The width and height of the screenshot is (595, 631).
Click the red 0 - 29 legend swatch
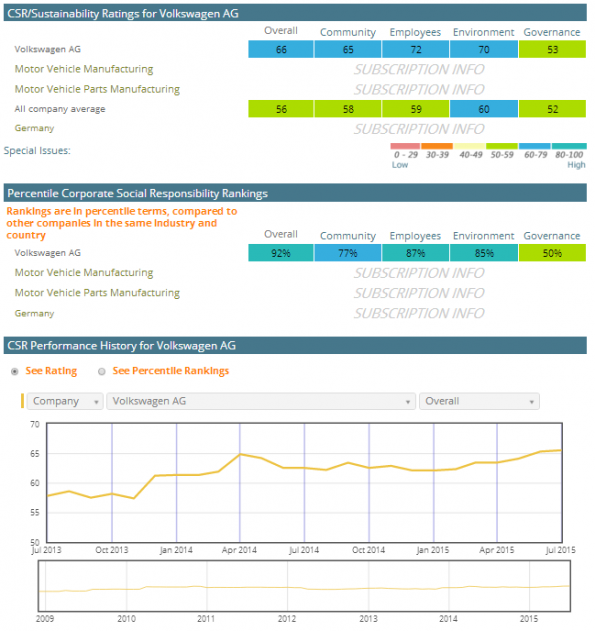pyautogui.click(x=405, y=146)
